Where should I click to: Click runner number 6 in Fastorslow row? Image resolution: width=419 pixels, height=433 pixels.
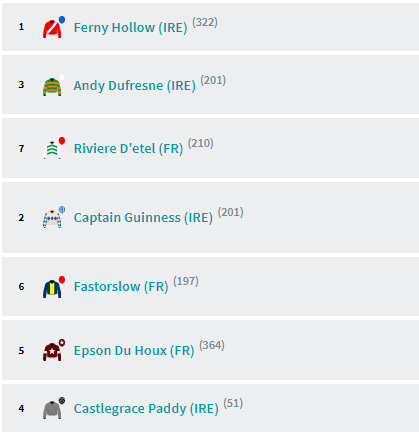pos(21,287)
